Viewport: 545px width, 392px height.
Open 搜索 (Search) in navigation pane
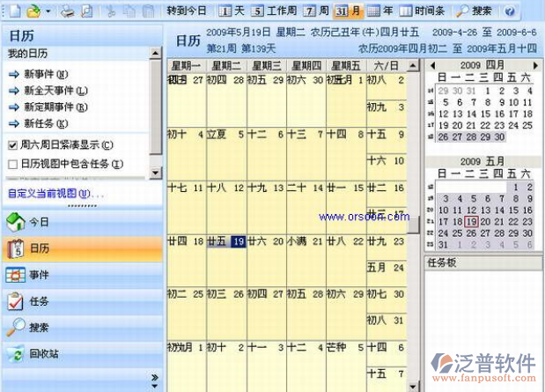tap(40, 328)
